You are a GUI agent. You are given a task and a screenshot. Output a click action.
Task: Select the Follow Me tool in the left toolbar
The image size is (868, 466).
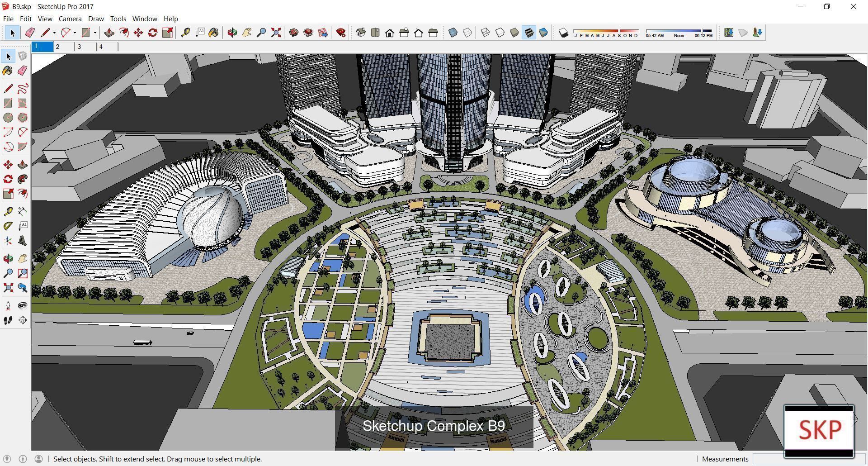coord(23,179)
